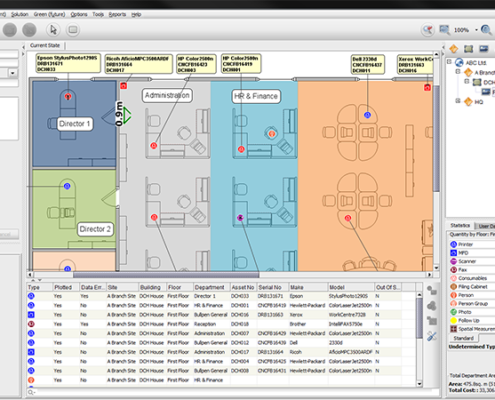
Task: Click the yellow Follow Up legend swatch
Action: [453, 320]
